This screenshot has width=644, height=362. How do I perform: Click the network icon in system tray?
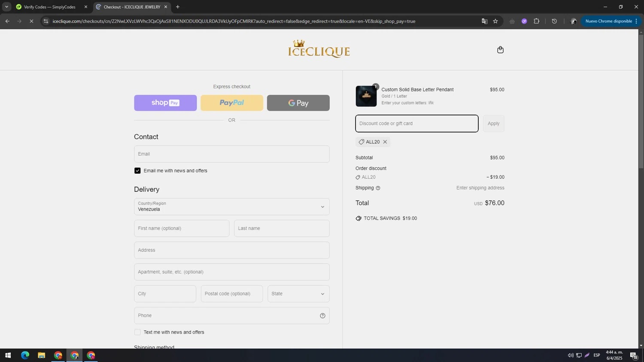click(579, 356)
